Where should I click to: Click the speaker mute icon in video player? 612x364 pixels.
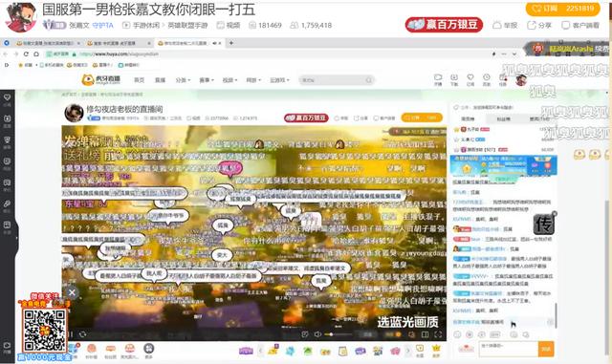(317, 334)
